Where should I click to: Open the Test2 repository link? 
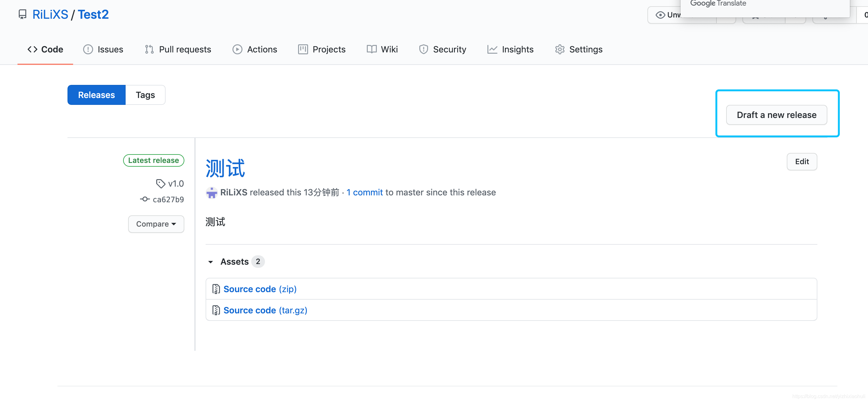tap(93, 14)
